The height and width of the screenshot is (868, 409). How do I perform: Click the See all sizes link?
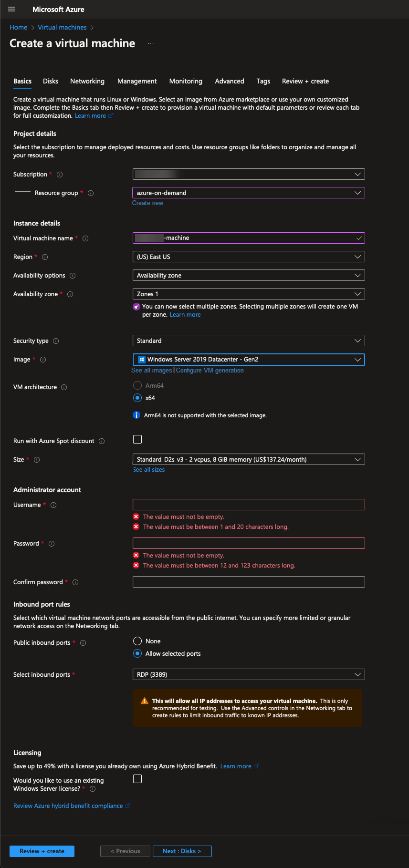pos(149,470)
